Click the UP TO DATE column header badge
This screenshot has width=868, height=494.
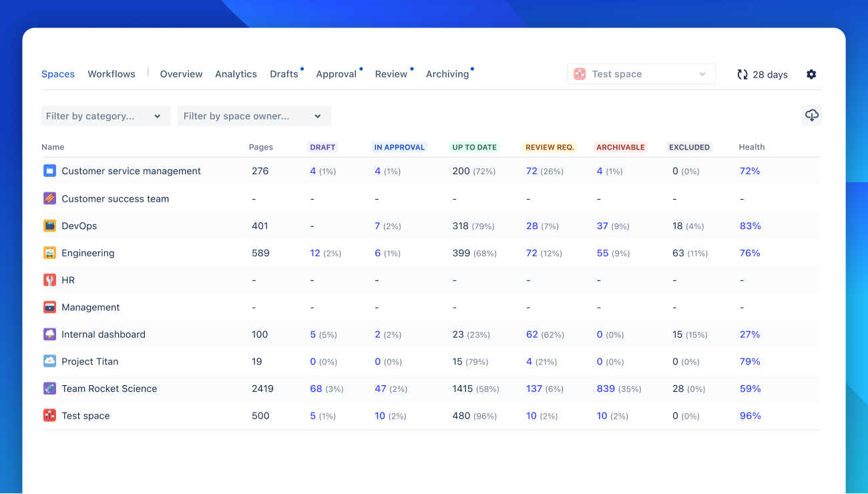click(x=474, y=147)
